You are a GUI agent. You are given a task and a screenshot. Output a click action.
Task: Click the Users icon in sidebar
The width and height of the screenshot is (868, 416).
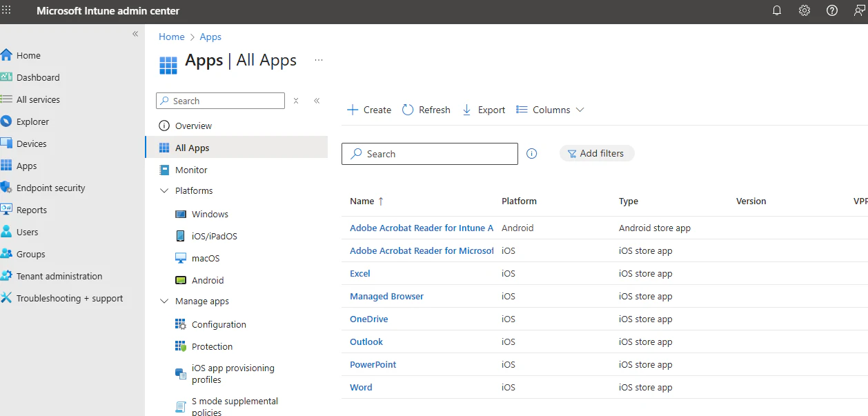(6, 232)
